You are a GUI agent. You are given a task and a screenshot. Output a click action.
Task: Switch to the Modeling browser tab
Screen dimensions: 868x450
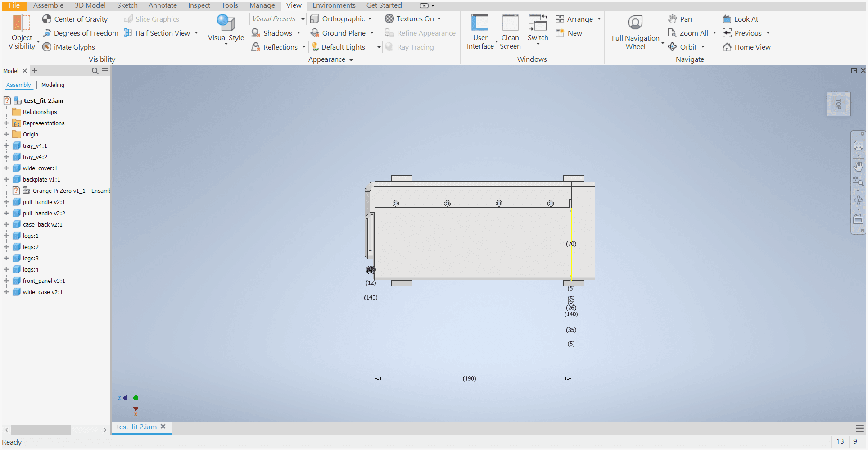[53, 85]
